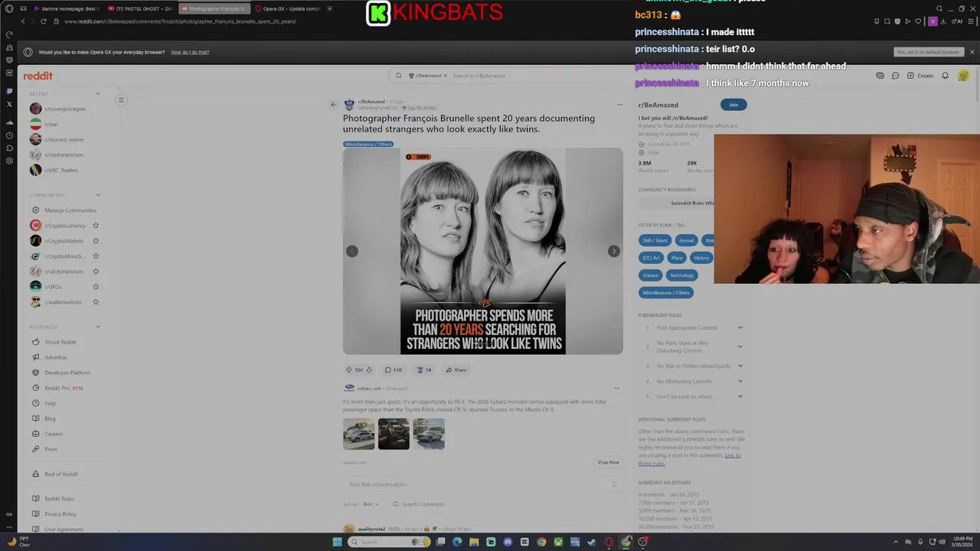This screenshot has height=551, width=980.
Task: Show previous image with carousel left arrow
Action: click(x=352, y=251)
